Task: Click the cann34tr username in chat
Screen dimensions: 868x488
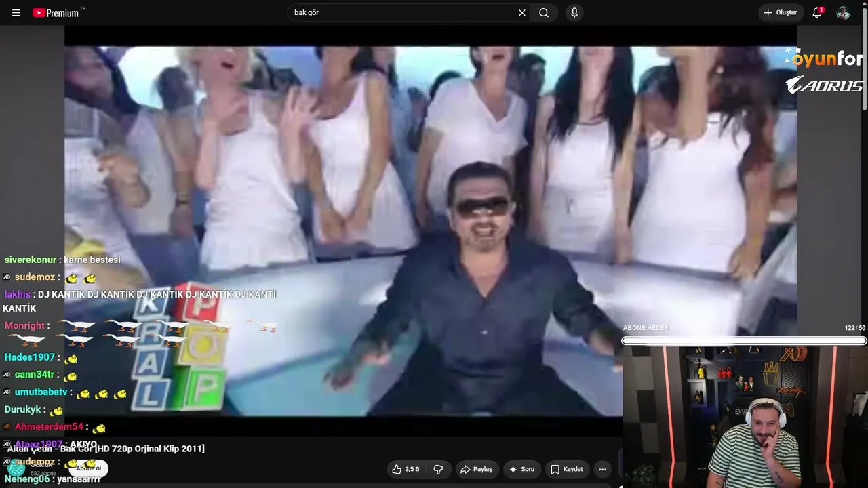Action: [x=34, y=375]
